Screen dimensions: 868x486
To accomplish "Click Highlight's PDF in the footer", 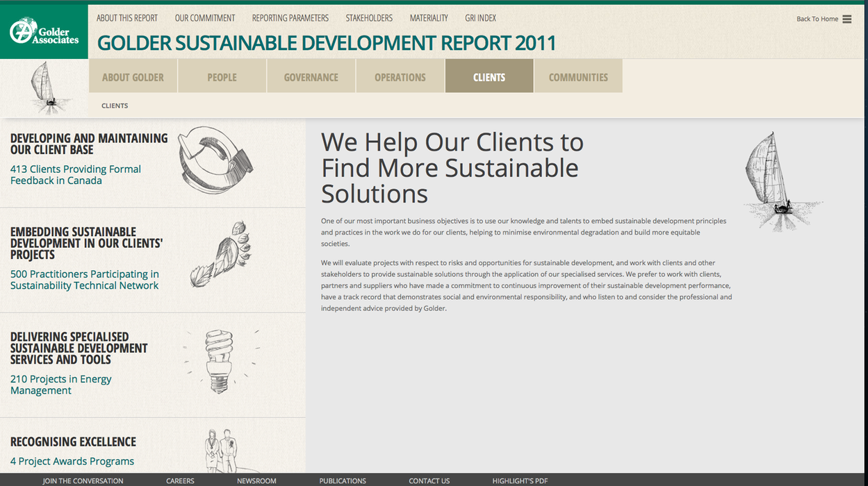I will click(520, 480).
